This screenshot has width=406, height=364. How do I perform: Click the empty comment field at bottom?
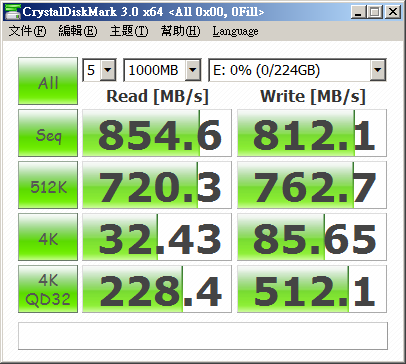pos(203,336)
